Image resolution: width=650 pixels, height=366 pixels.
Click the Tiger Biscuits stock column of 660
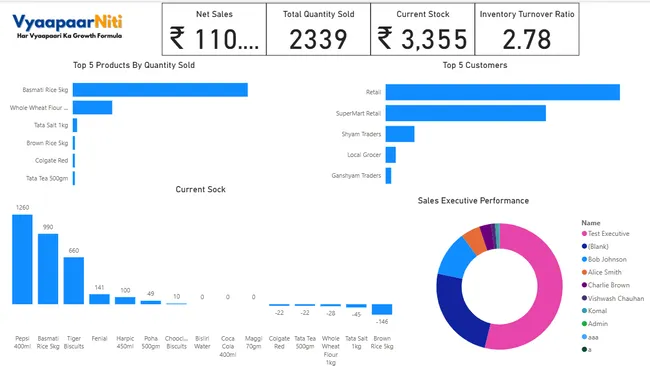pyautogui.click(x=74, y=281)
